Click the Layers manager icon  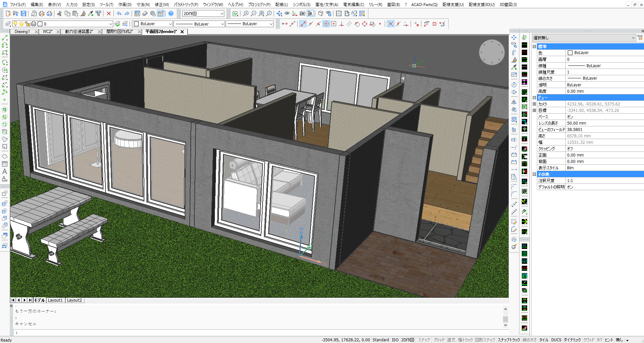8,24
